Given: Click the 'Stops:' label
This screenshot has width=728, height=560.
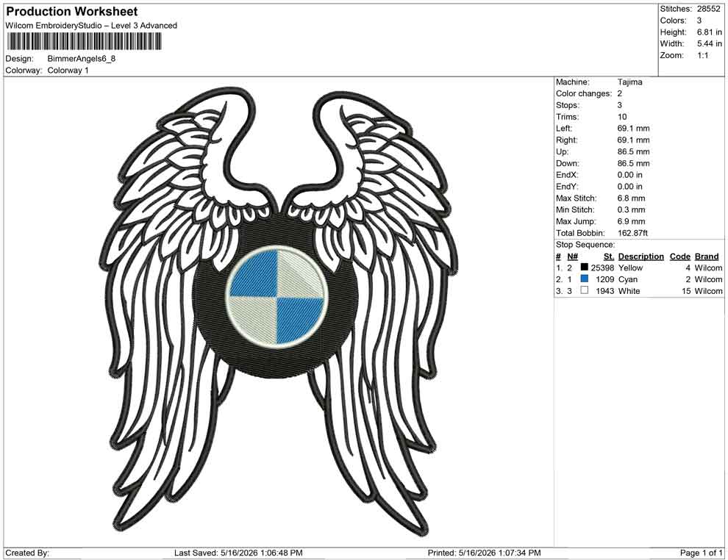Looking at the screenshot, I should click(568, 105).
